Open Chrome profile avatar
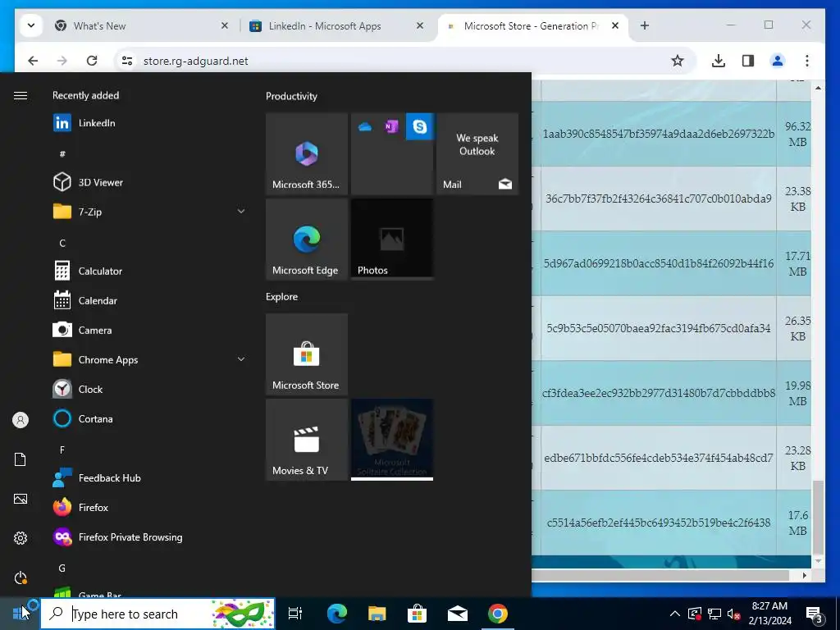The width and height of the screenshot is (840, 630). coord(778,61)
